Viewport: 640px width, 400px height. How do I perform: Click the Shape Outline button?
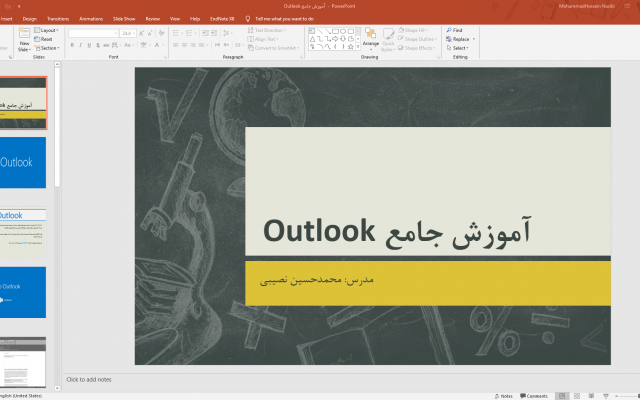click(417, 39)
